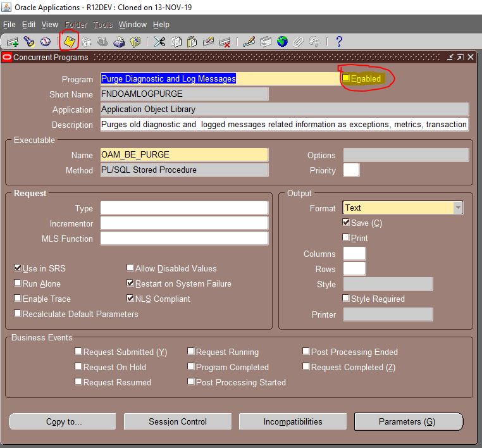This screenshot has width=482, height=448.
Task: Open Window Help question mark icon
Action: coord(339,42)
